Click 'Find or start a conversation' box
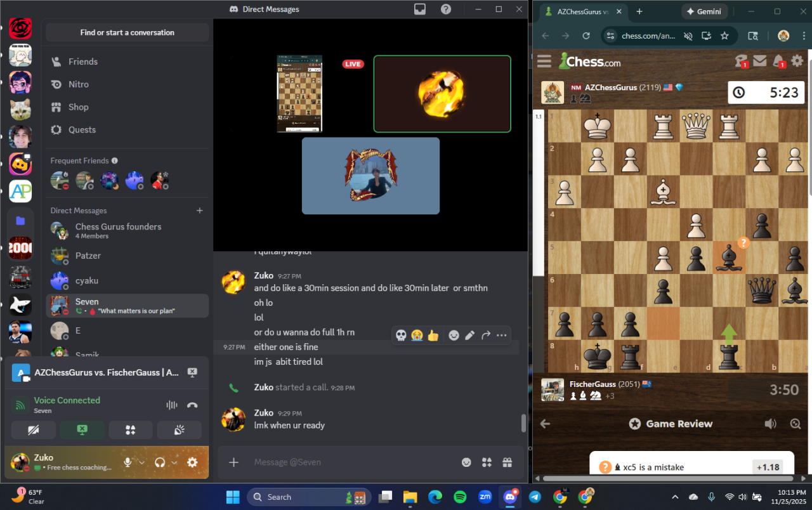Screen dimensions: 812x510 127,32
